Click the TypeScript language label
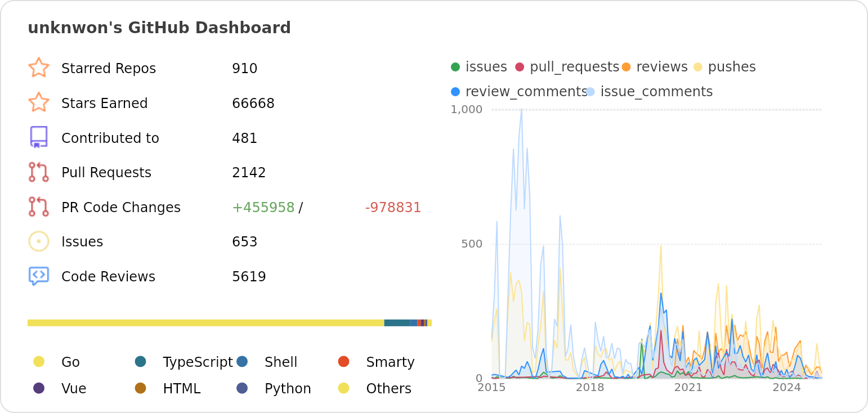 point(198,362)
